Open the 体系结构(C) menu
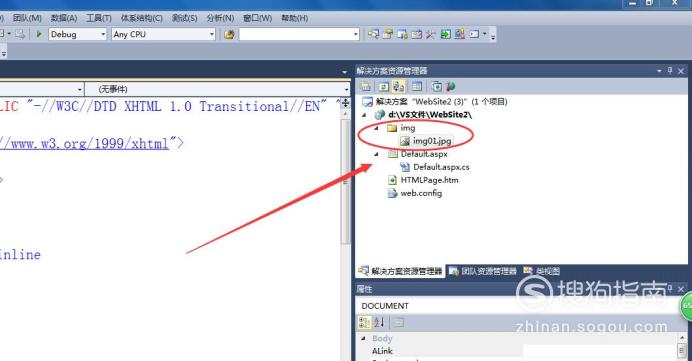The image size is (692, 361). coord(142,18)
